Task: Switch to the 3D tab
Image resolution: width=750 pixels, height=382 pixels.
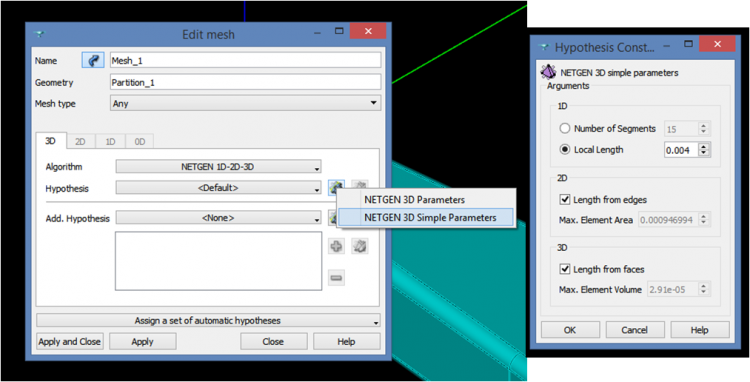Action: [x=51, y=141]
